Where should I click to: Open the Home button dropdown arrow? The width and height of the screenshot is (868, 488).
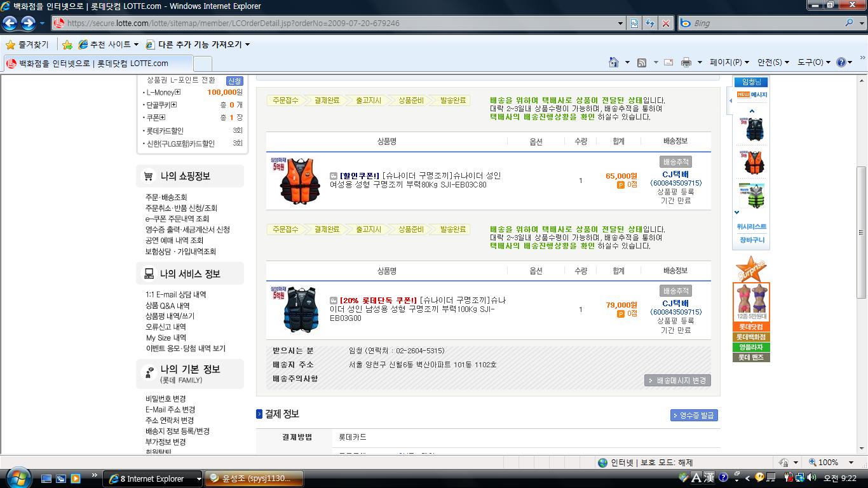point(627,62)
